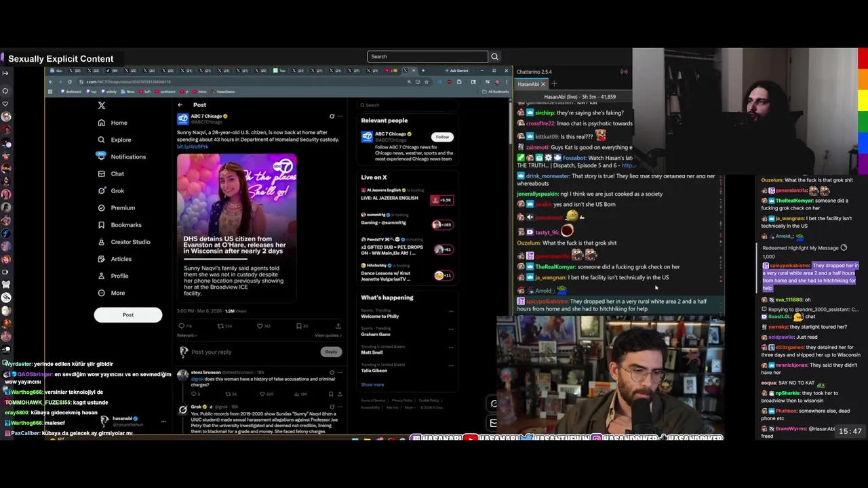
Task: Open the Relevant replies sort dropdown
Action: click(186, 335)
